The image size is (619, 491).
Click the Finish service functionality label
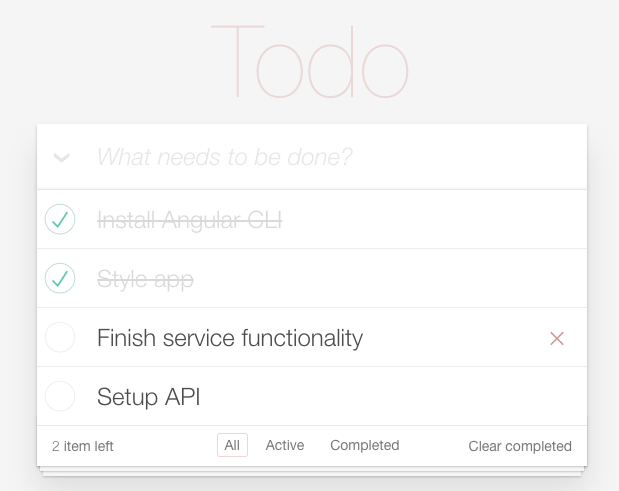pyautogui.click(x=230, y=338)
